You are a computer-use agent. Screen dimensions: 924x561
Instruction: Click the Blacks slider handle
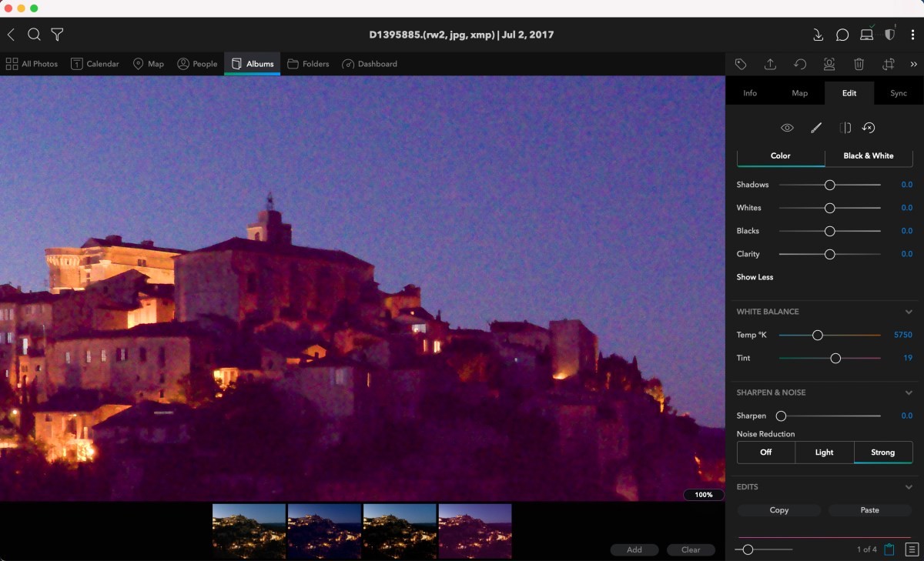point(830,231)
